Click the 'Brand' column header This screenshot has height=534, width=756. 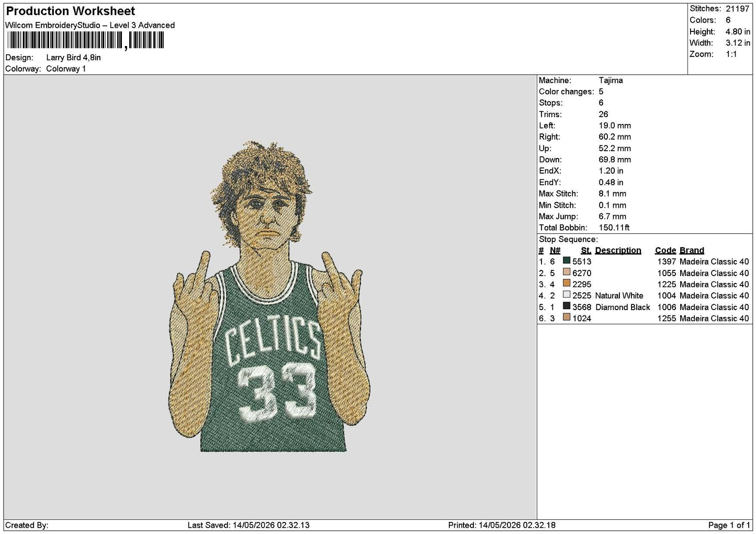(x=692, y=251)
